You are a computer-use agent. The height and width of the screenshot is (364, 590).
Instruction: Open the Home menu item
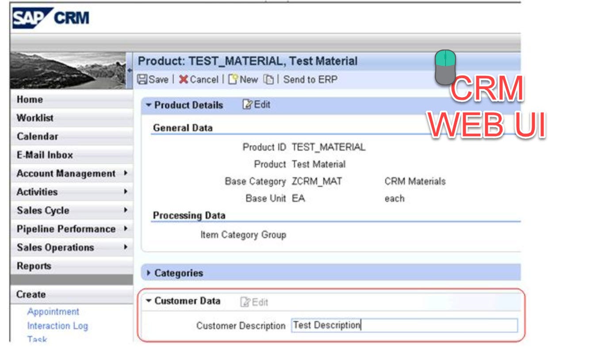(x=30, y=99)
